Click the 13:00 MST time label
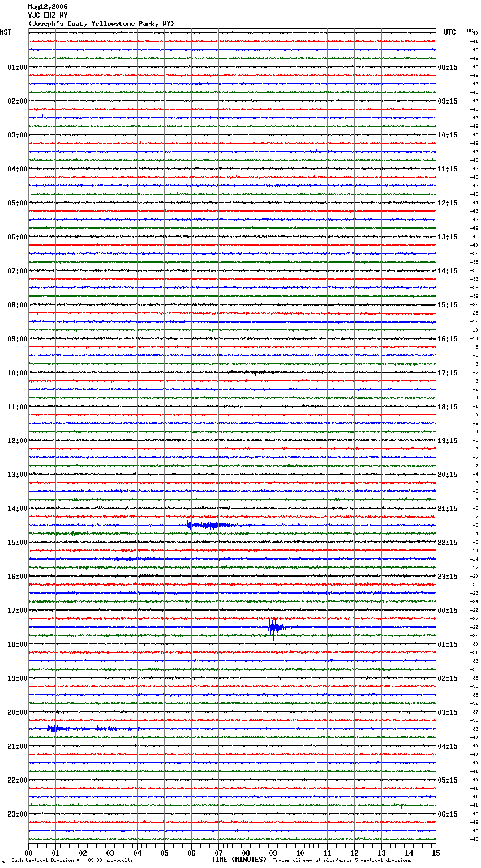Image resolution: width=481 pixels, height=868 pixels. tap(17, 475)
